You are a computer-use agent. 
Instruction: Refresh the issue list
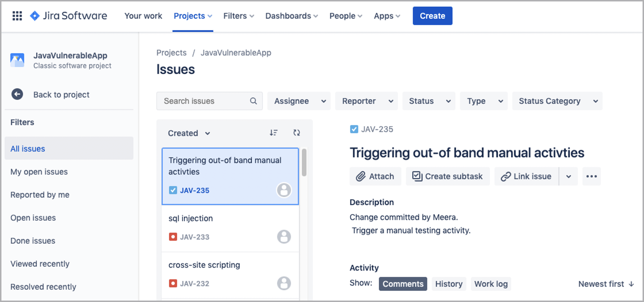point(296,133)
